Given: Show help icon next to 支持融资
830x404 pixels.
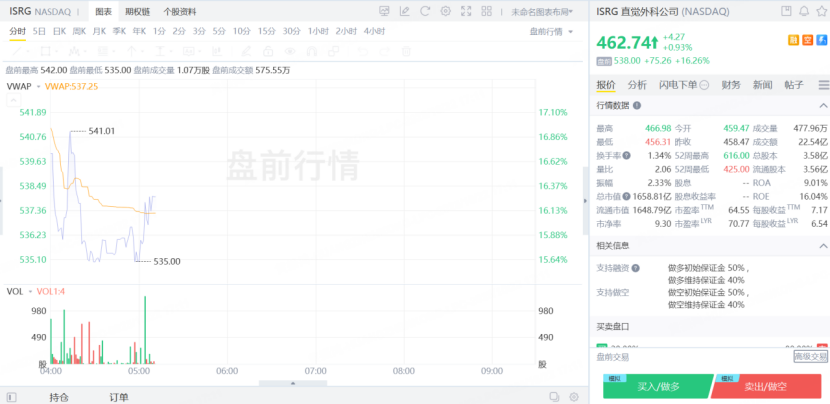Looking at the screenshot, I should pyautogui.click(x=635, y=268).
